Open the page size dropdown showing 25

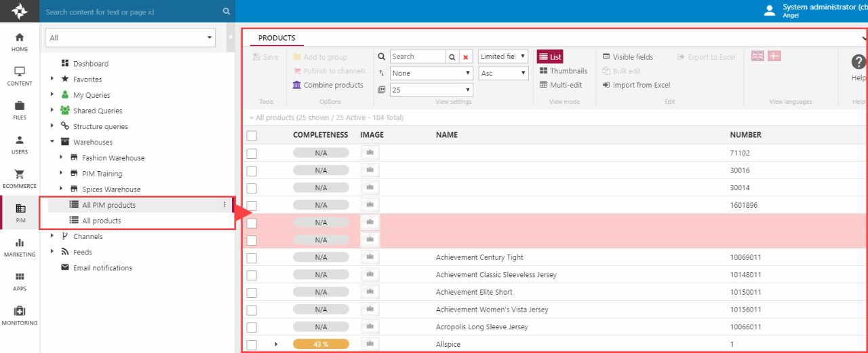pyautogui.click(x=431, y=90)
